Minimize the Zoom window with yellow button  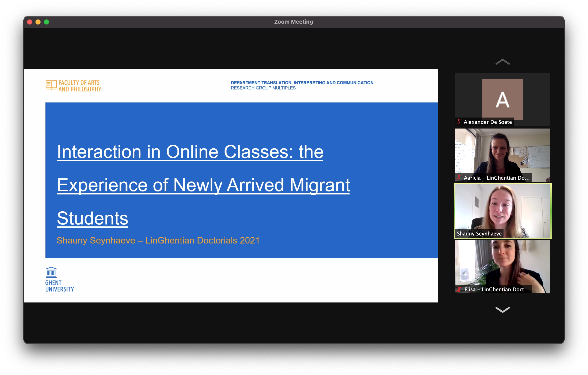pyautogui.click(x=38, y=22)
